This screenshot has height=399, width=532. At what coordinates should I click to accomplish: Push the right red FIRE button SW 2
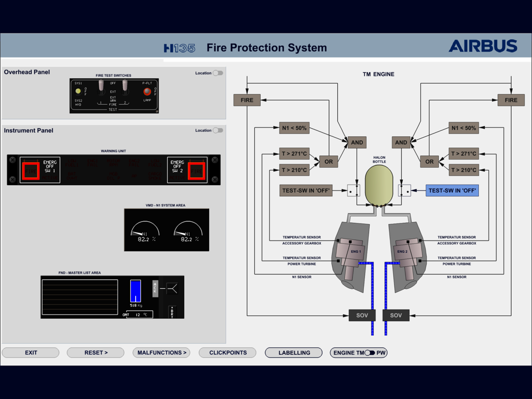(197, 171)
